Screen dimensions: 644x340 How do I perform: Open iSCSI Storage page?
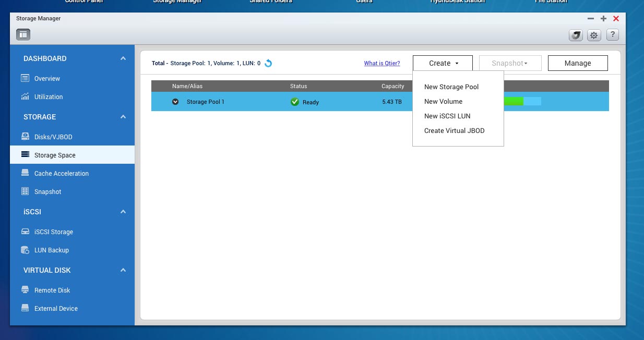click(54, 232)
